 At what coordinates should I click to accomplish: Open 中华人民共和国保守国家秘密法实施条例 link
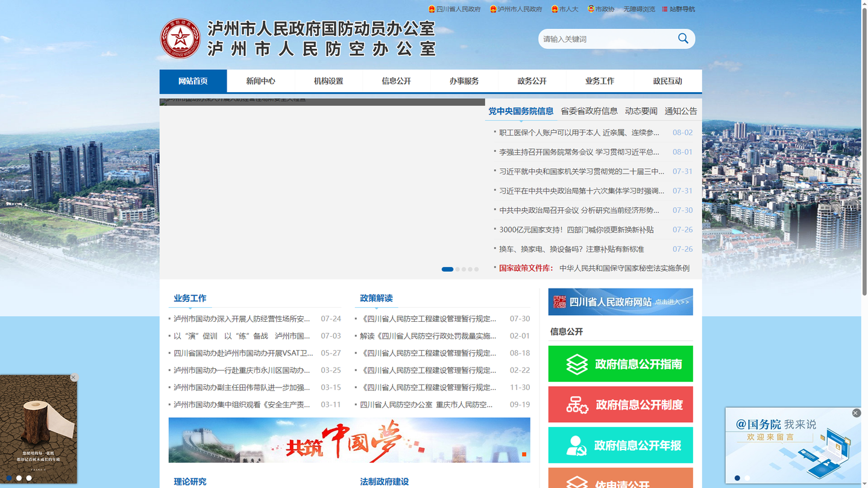pyautogui.click(x=624, y=268)
